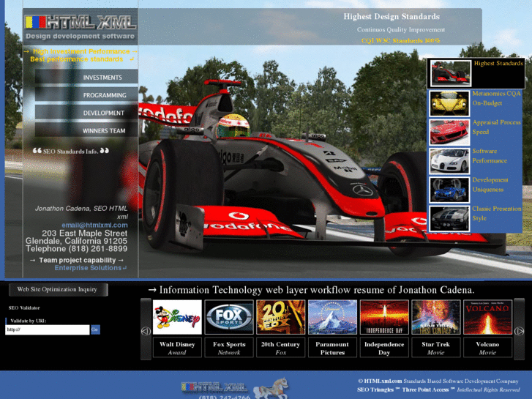The height and width of the screenshot is (399, 532).
Task: Open the INVESTMENTS menu item
Action: pos(86,78)
